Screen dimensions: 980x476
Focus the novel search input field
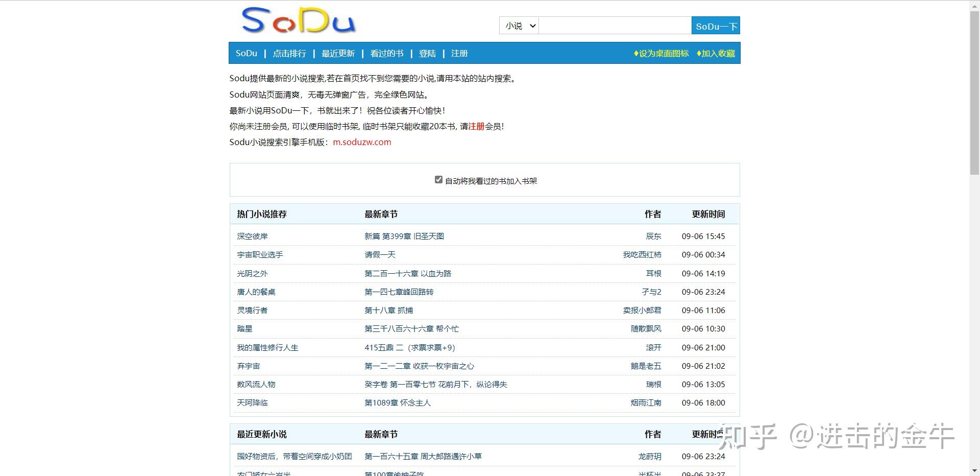click(615, 26)
